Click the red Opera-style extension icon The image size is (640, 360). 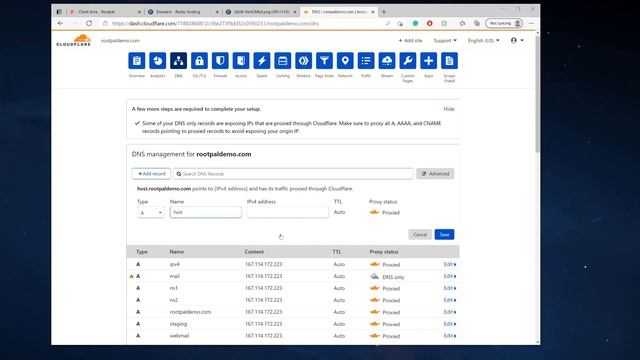click(x=429, y=23)
